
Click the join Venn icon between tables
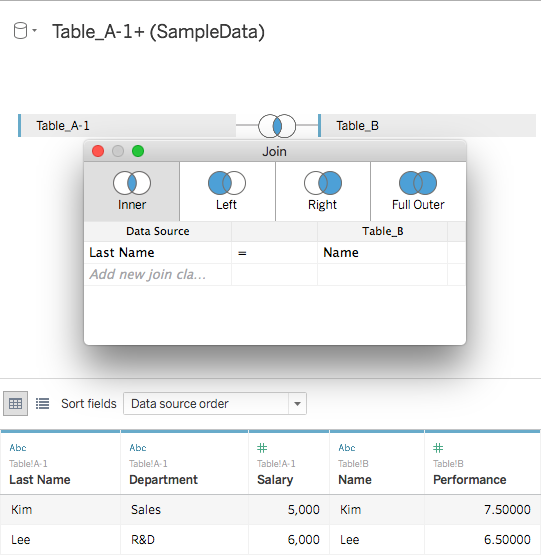277,126
